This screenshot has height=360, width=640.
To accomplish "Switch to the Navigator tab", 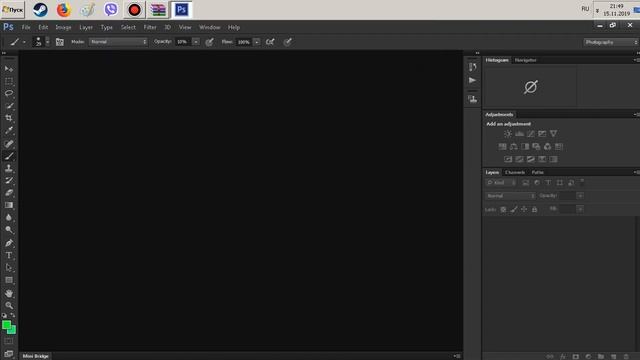I will pos(525,60).
